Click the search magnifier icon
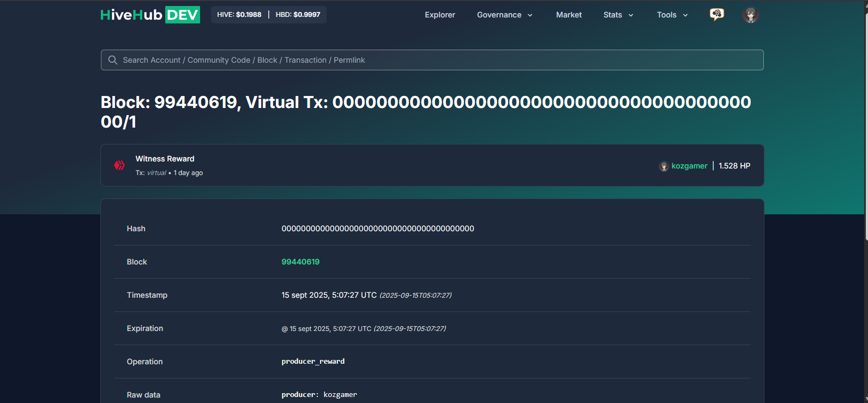The height and width of the screenshot is (403, 868). click(113, 60)
